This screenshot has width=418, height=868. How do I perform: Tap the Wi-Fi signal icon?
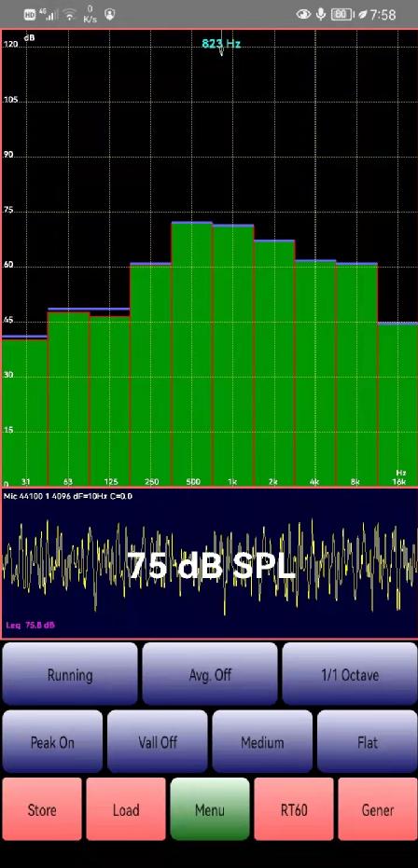coord(69,15)
